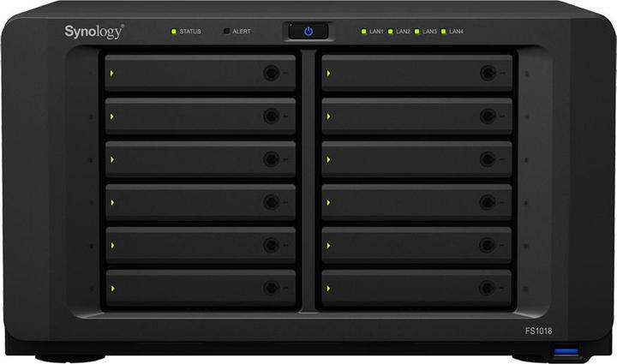617x364 pixels.
Task: Click the lock on the bottom-right drive tray
Action: click(487, 288)
